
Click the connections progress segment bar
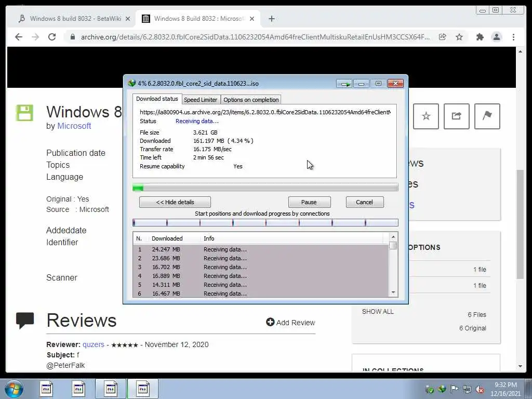tap(265, 222)
